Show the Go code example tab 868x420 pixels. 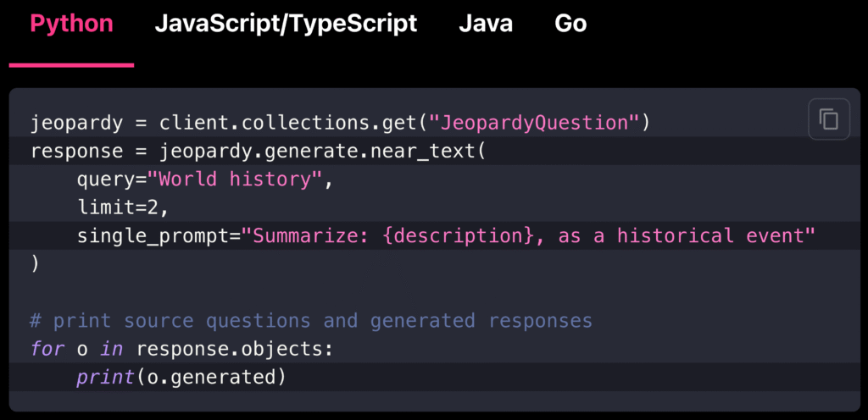tap(570, 24)
